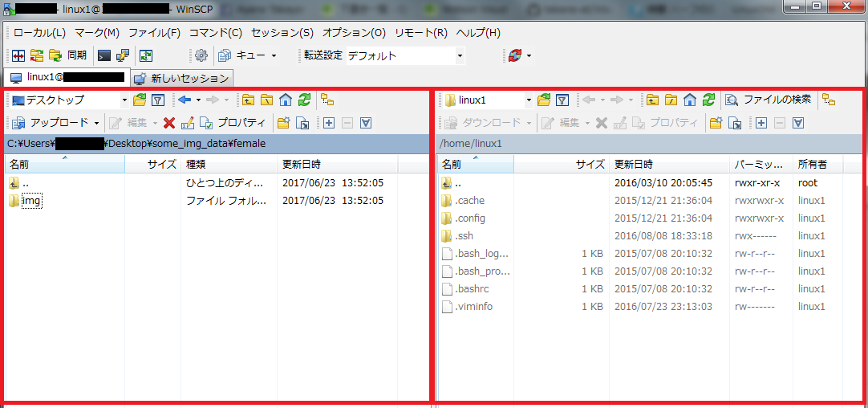Click local panel blue back arrow
Screen dimensions: 868x408
tap(185, 100)
